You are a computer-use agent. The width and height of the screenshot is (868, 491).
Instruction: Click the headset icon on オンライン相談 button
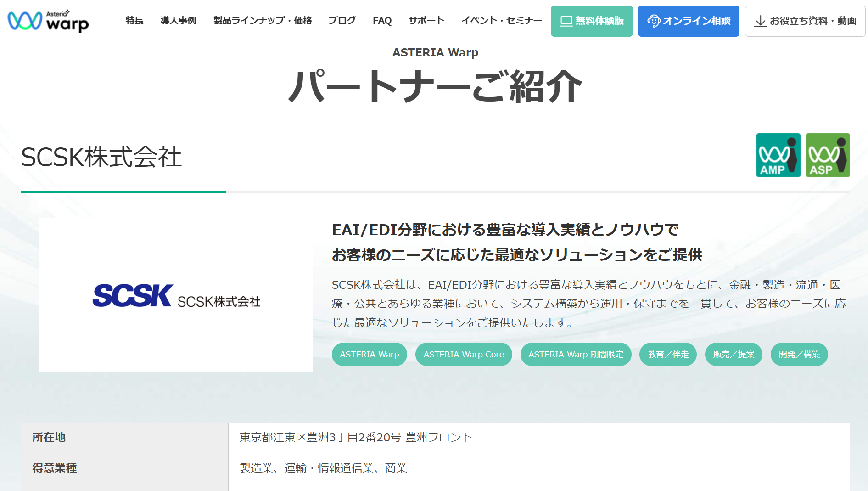[x=653, y=21]
